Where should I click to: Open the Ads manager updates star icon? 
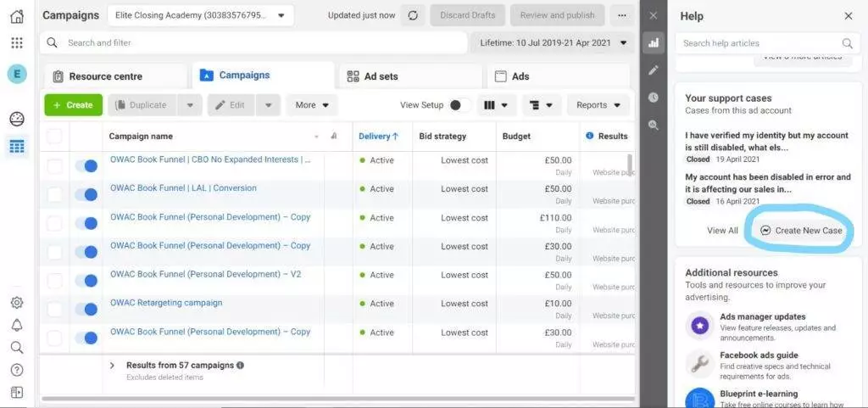(x=699, y=326)
